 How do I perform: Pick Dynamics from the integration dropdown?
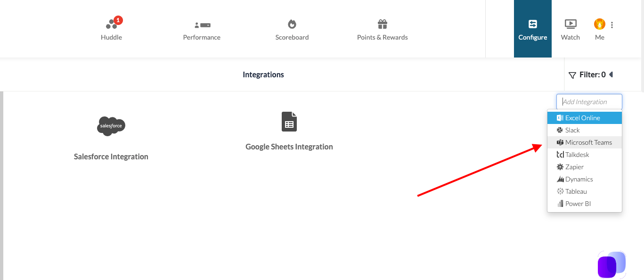585,179
